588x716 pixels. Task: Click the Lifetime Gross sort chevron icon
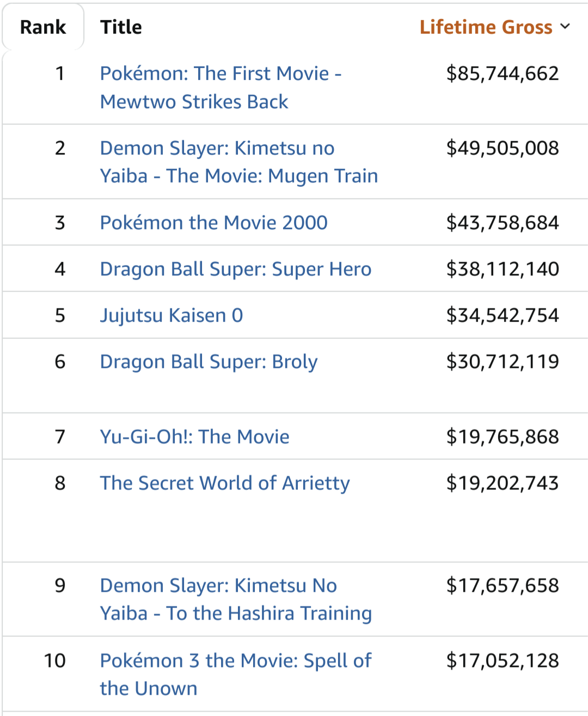click(x=565, y=26)
